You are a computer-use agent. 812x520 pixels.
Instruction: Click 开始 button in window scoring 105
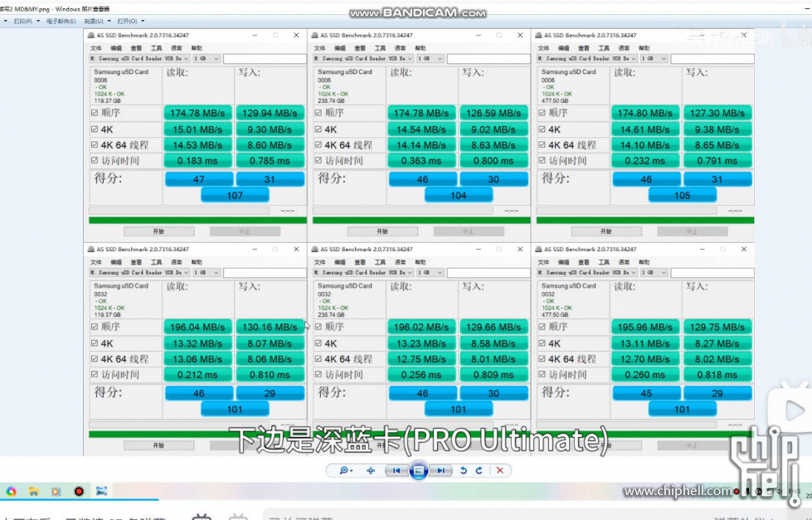[606, 231]
